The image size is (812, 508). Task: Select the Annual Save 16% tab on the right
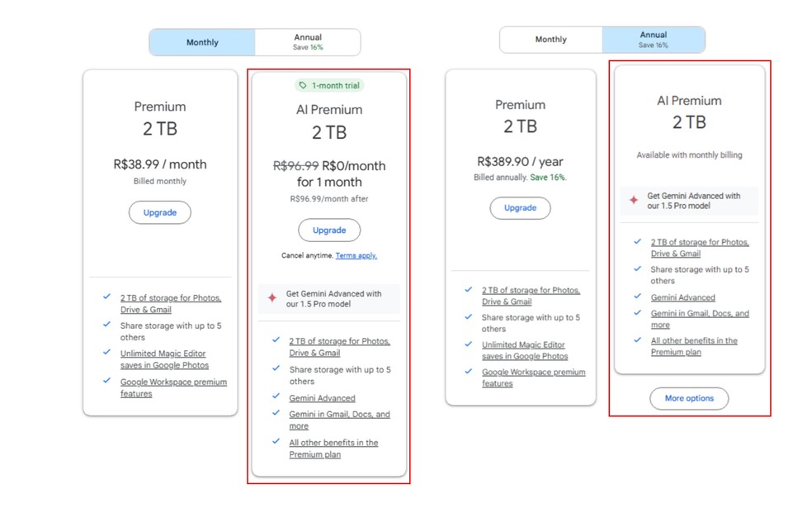pyautogui.click(x=653, y=39)
